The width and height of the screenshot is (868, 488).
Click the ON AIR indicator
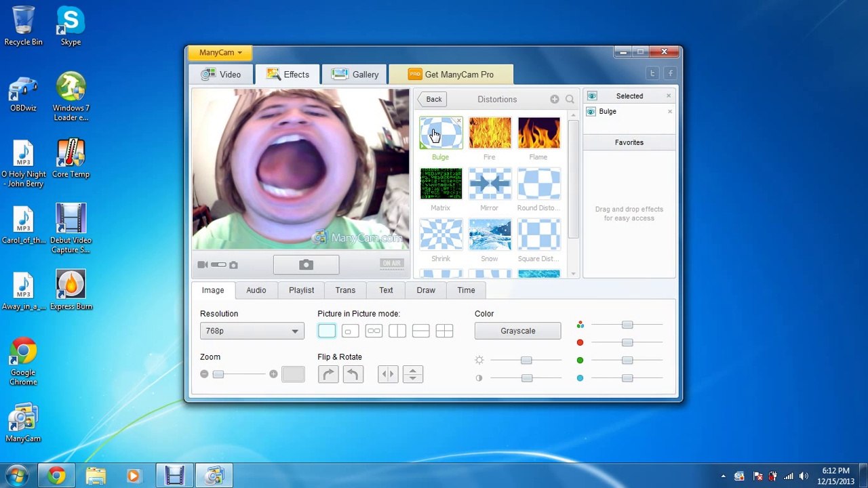(392, 264)
